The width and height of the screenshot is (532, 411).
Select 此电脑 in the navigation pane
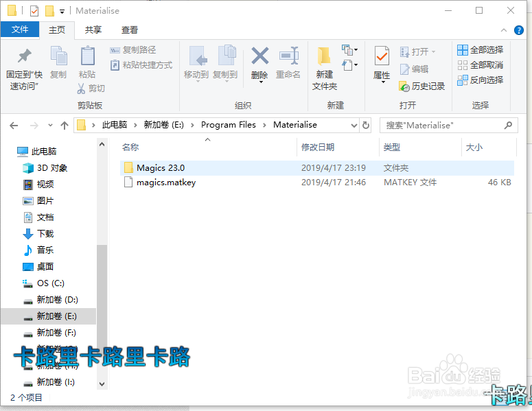(36, 151)
